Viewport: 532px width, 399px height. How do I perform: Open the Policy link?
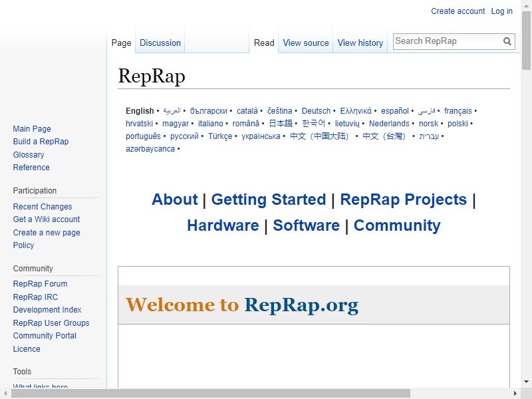[x=23, y=245]
